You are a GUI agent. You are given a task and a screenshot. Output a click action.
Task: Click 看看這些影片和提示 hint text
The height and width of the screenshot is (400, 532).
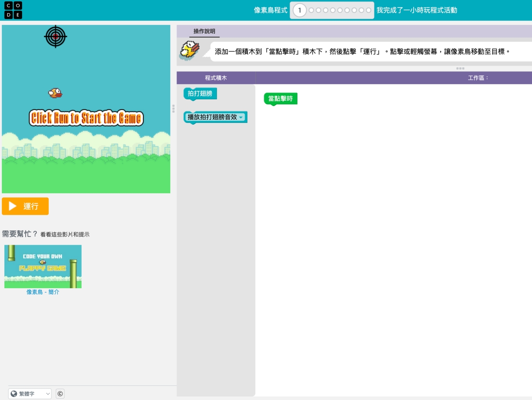click(65, 235)
